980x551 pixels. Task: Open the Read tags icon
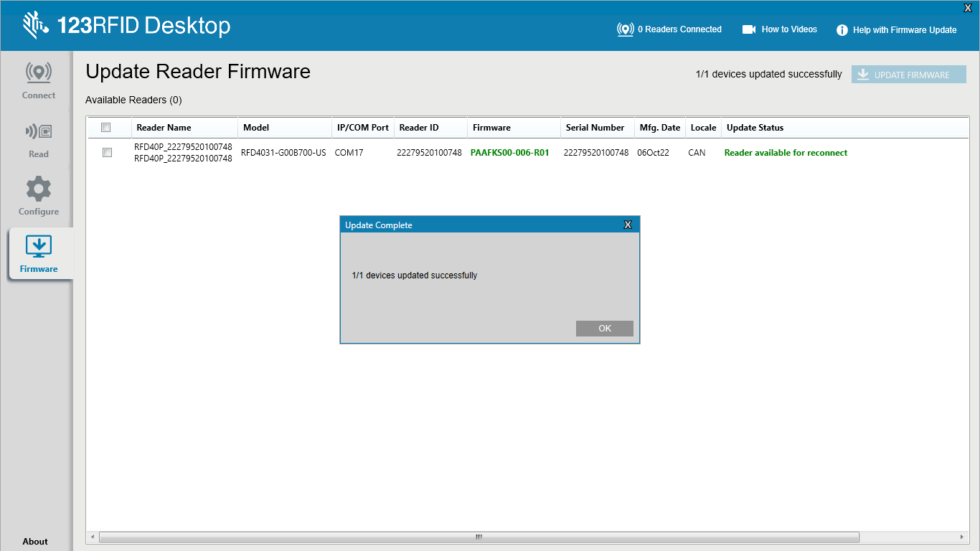pyautogui.click(x=39, y=132)
